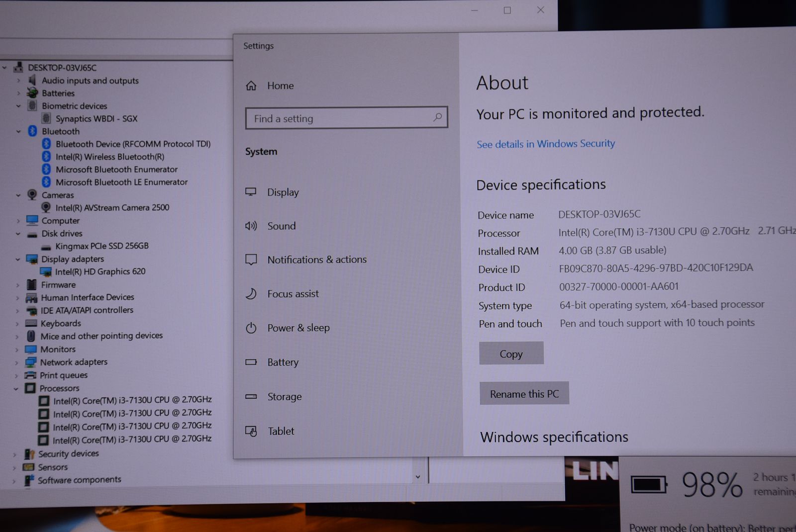Open Tablet settings page
The height and width of the screenshot is (532, 796).
(281, 431)
